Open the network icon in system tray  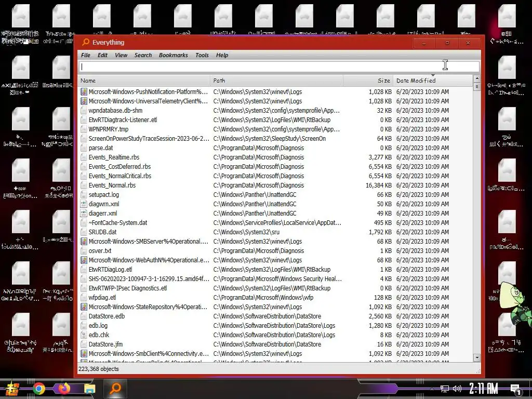445,389
